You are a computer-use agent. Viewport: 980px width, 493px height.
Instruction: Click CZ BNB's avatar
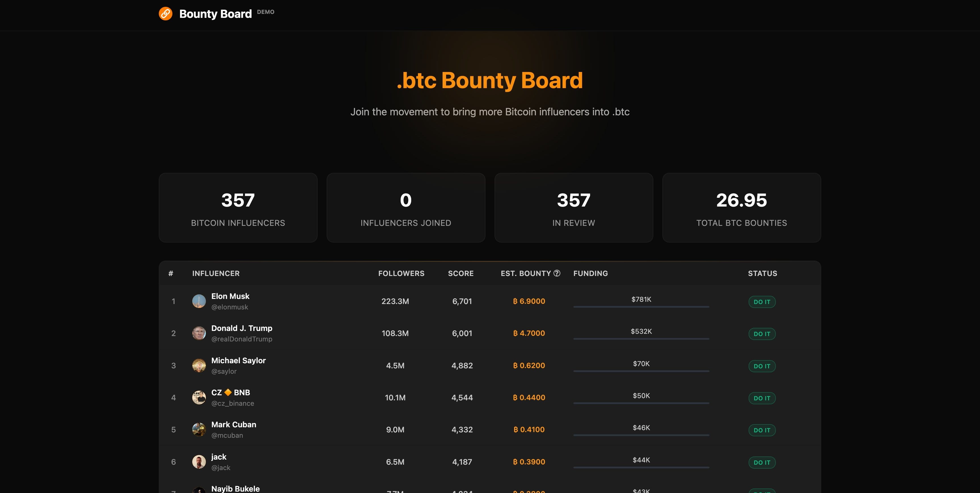click(199, 398)
